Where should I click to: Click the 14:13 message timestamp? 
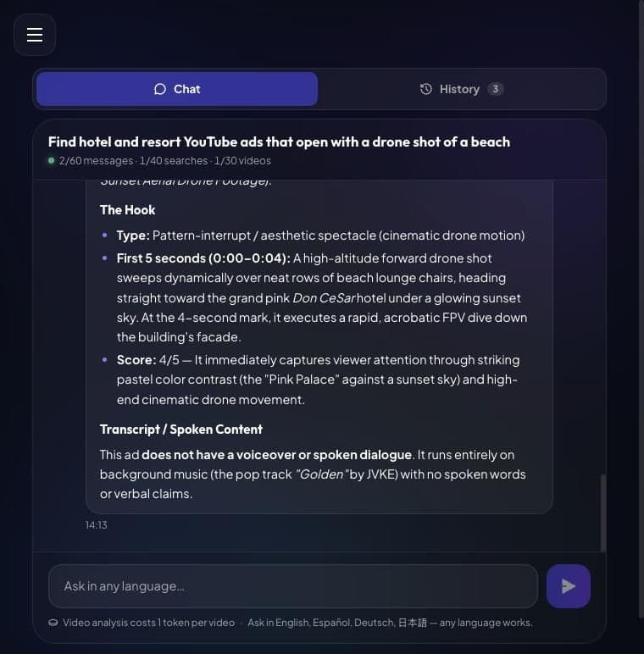(97, 525)
